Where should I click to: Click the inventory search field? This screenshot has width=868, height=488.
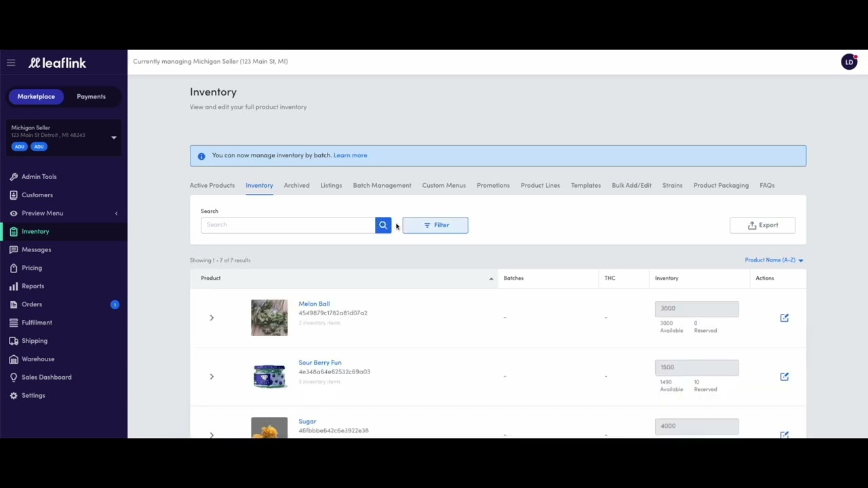[x=288, y=225]
